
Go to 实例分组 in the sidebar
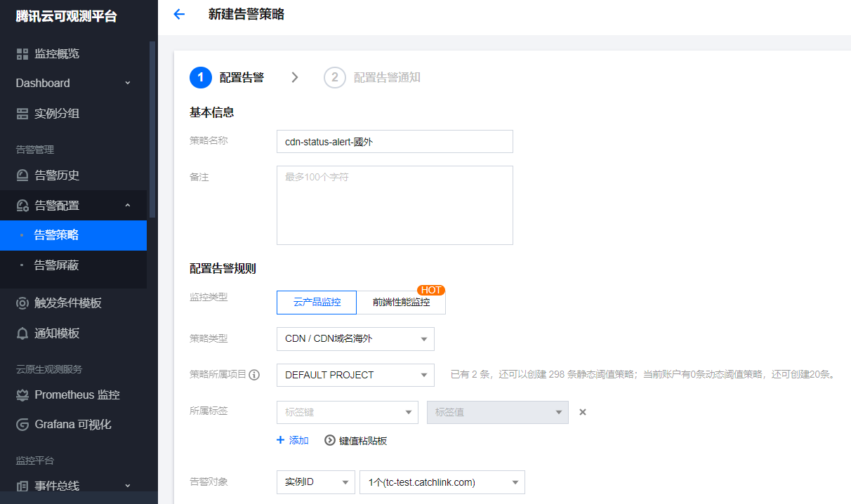pyautogui.click(x=56, y=113)
